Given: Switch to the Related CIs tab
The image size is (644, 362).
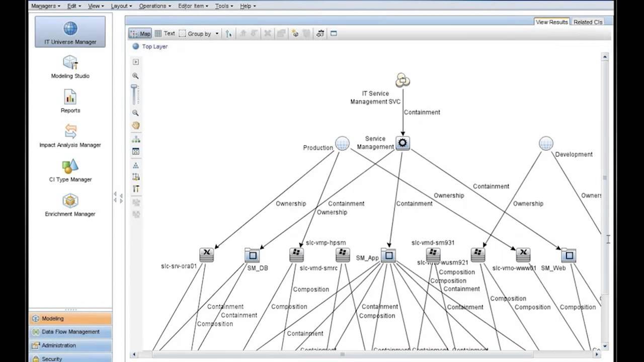Looking at the screenshot, I should (588, 22).
